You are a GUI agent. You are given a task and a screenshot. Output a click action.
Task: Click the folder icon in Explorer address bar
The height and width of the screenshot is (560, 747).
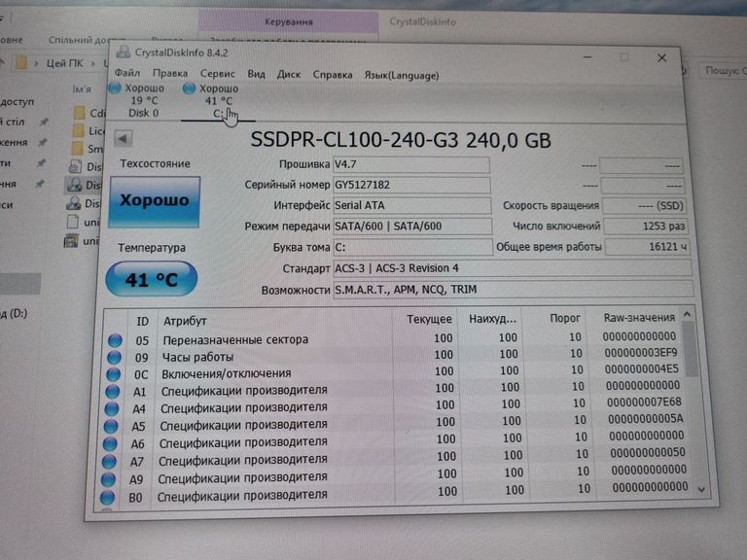[x=21, y=63]
